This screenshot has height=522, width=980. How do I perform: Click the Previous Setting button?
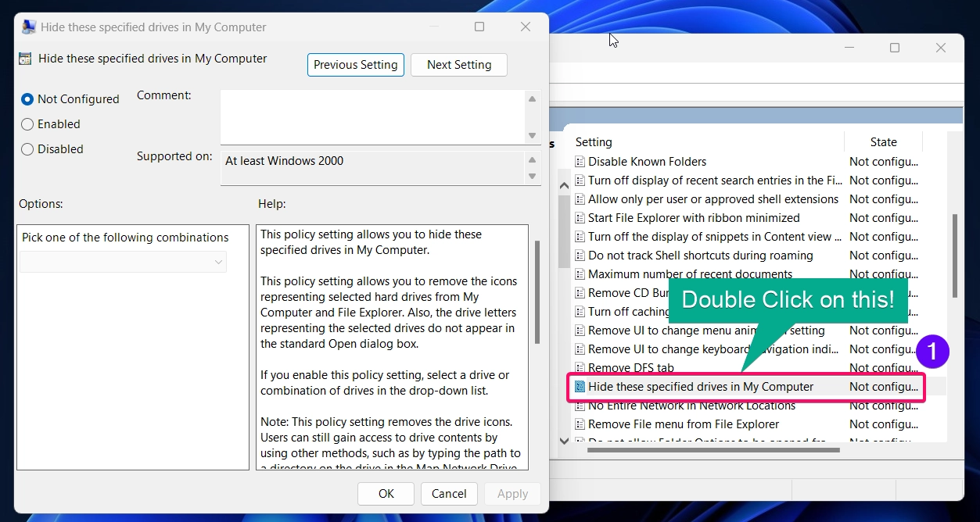click(356, 65)
